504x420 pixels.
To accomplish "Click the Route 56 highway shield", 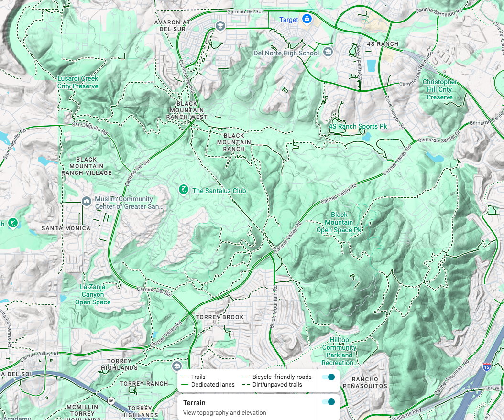I will coord(111,401).
